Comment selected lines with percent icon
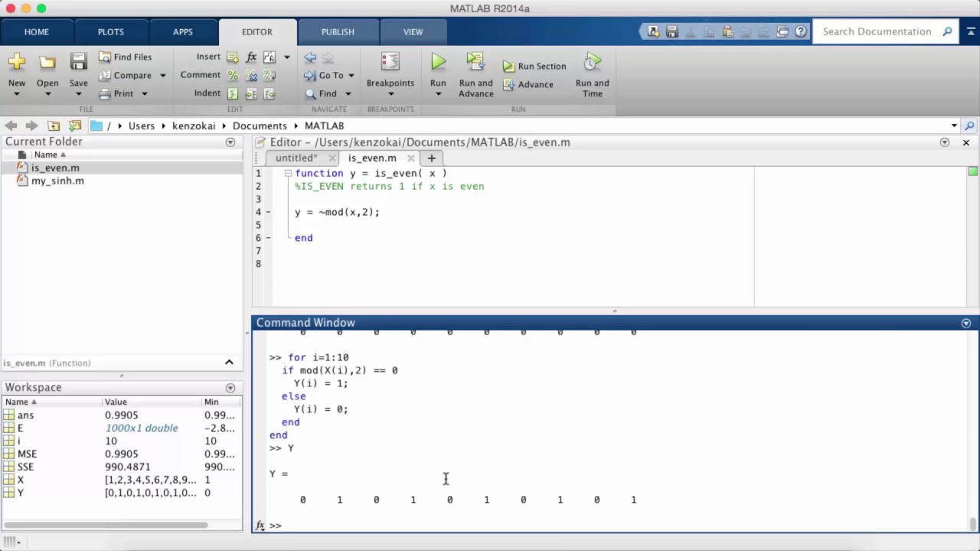 pyautogui.click(x=232, y=76)
